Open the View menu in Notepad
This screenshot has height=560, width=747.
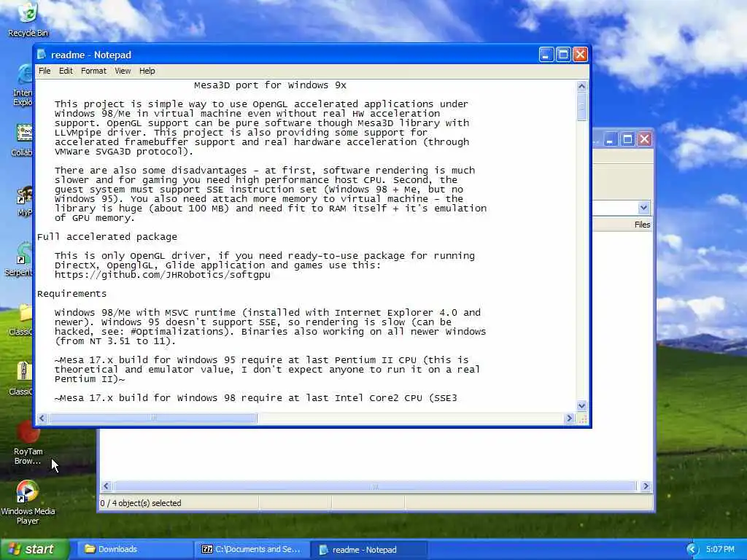pos(123,71)
